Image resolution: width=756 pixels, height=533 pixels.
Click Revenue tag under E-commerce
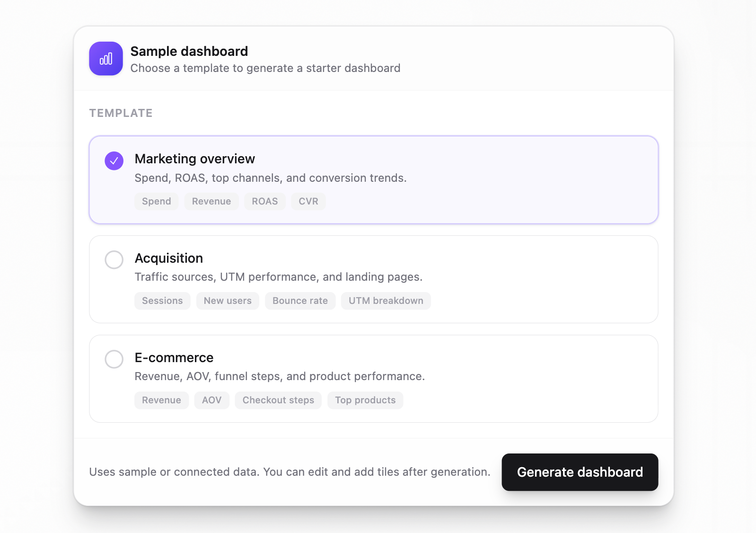[x=161, y=400]
